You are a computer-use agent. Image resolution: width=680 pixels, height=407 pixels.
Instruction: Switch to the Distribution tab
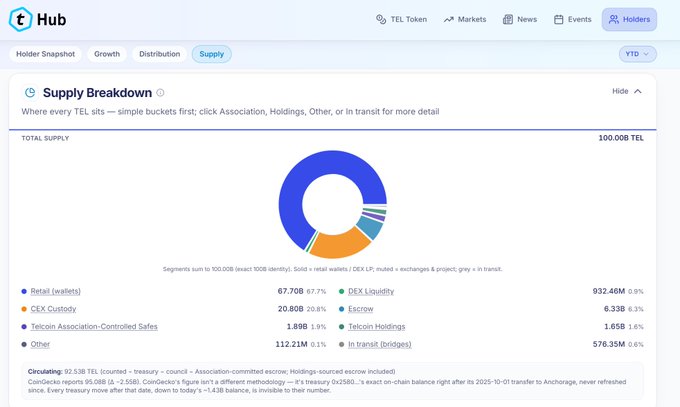[160, 54]
